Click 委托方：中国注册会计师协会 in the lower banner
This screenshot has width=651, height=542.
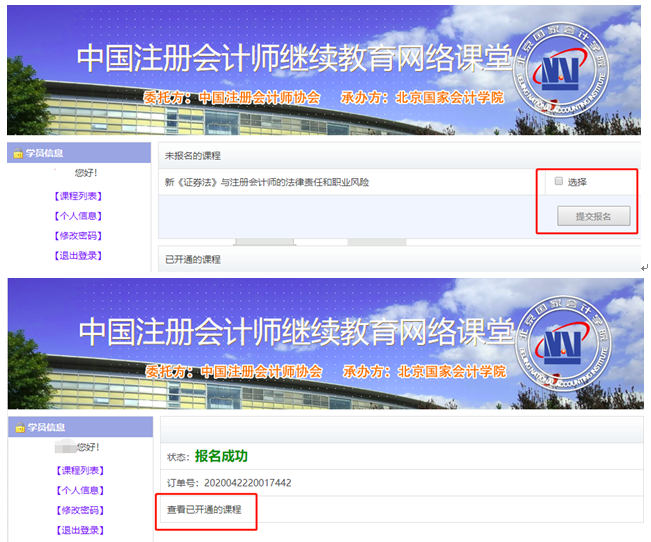point(234,371)
